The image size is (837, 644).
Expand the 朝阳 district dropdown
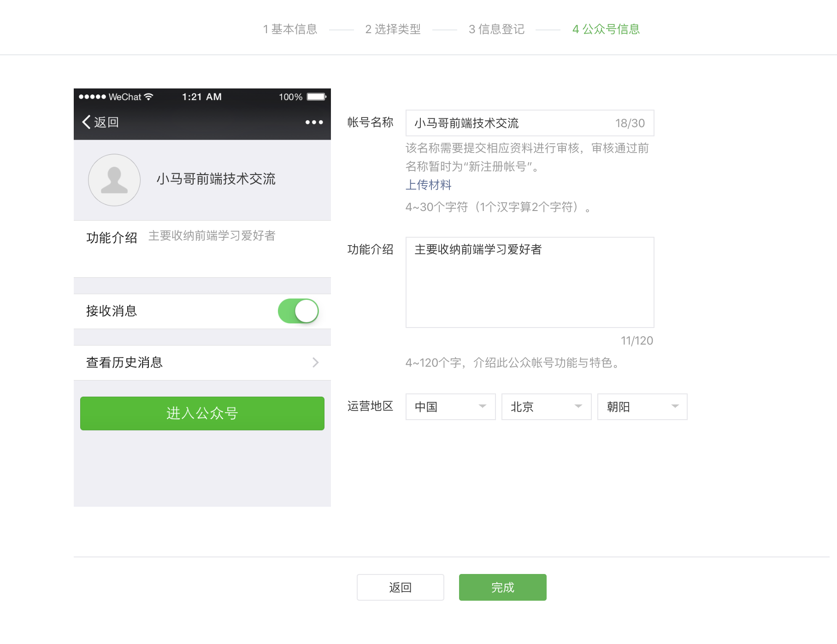point(642,407)
